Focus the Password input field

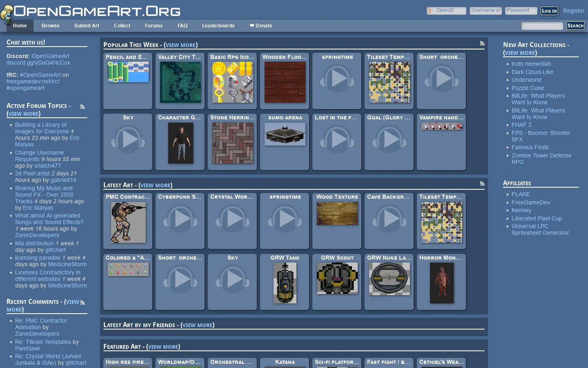click(521, 11)
